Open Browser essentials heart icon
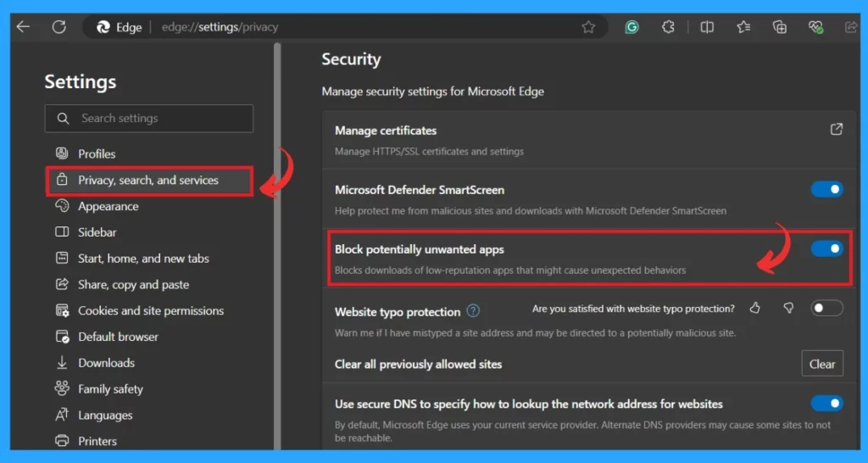This screenshot has width=868, height=463. (x=815, y=26)
